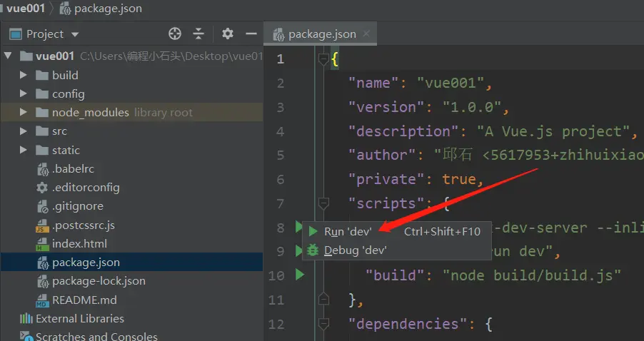This screenshot has height=341, width=644.
Task: Collapse scripts fold marker on line 7
Action: 323,203
